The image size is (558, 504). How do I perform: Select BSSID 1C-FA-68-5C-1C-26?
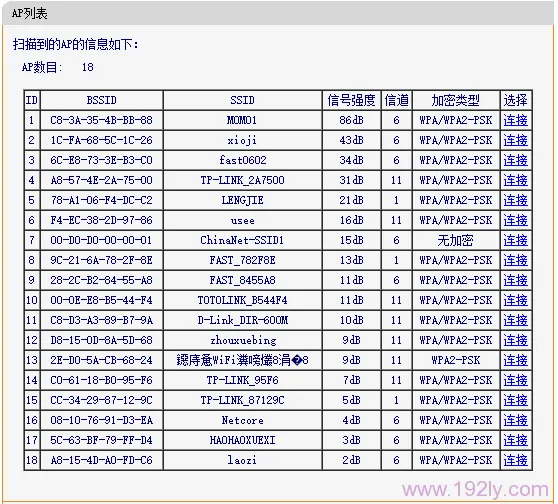pos(101,140)
